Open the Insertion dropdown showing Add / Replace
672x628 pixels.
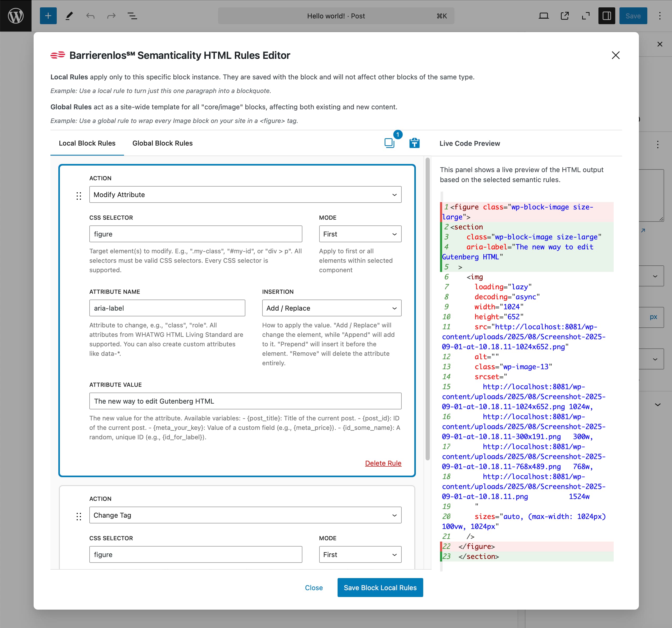[x=331, y=308]
